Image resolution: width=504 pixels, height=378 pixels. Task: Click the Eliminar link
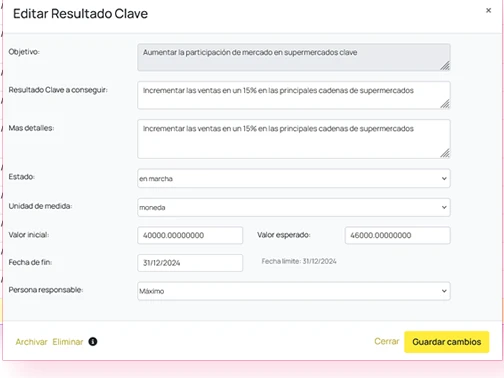click(x=68, y=342)
